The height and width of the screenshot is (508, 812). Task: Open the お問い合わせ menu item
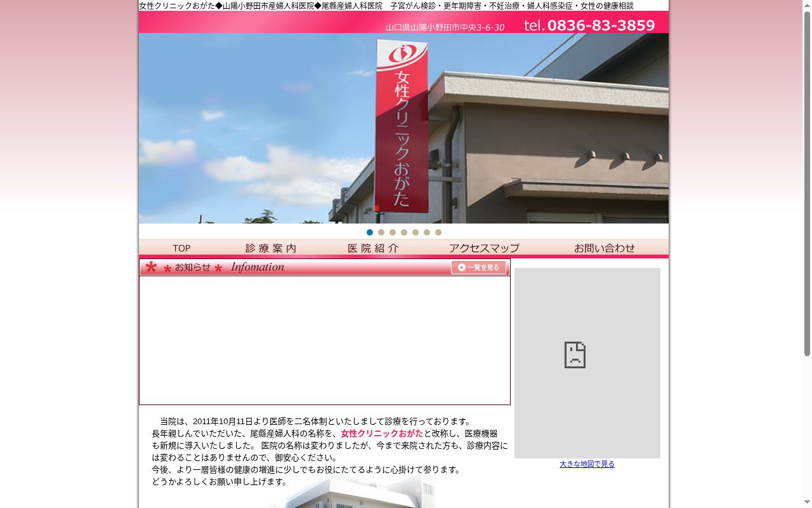tap(605, 248)
